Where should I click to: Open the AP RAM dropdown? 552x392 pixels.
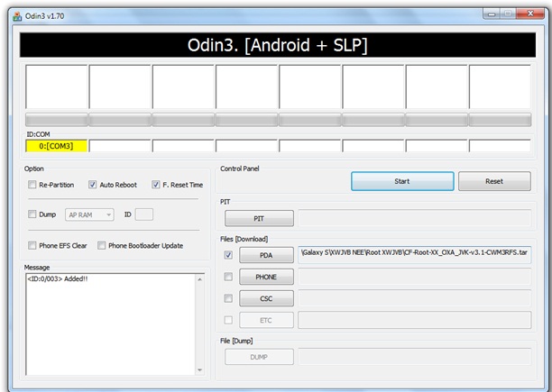coord(89,214)
